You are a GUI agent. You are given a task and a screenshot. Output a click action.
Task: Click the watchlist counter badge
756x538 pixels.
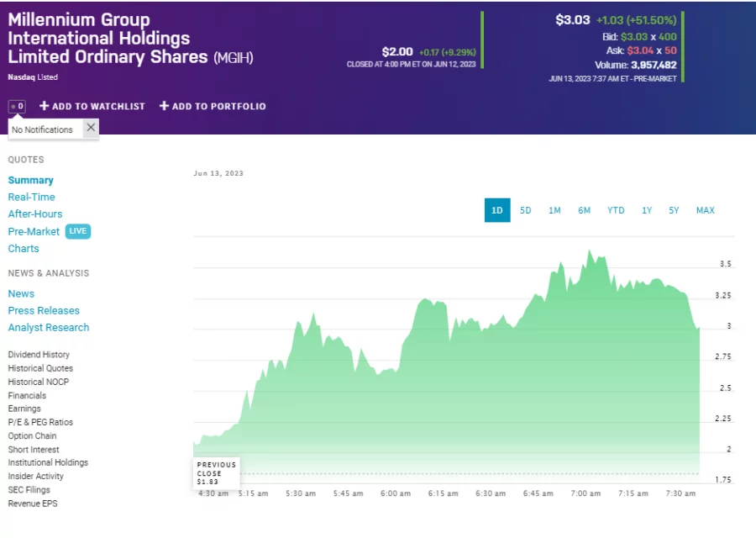[x=16, y=106]
